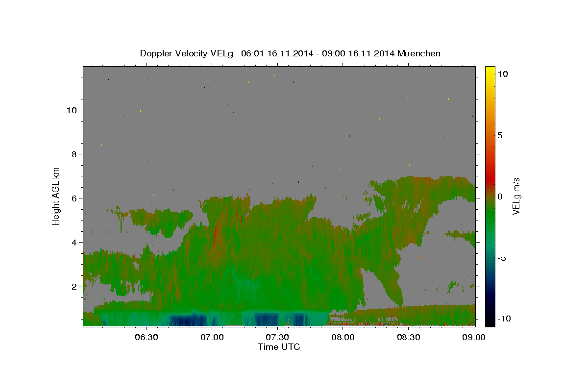Click the colorbar value -10 label
The height and width of the screenshot is (392, 588).
click(x=504, y=319)
